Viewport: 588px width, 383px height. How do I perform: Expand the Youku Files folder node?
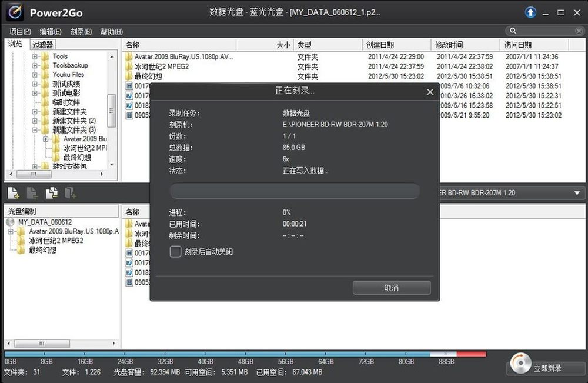point(35,75)
